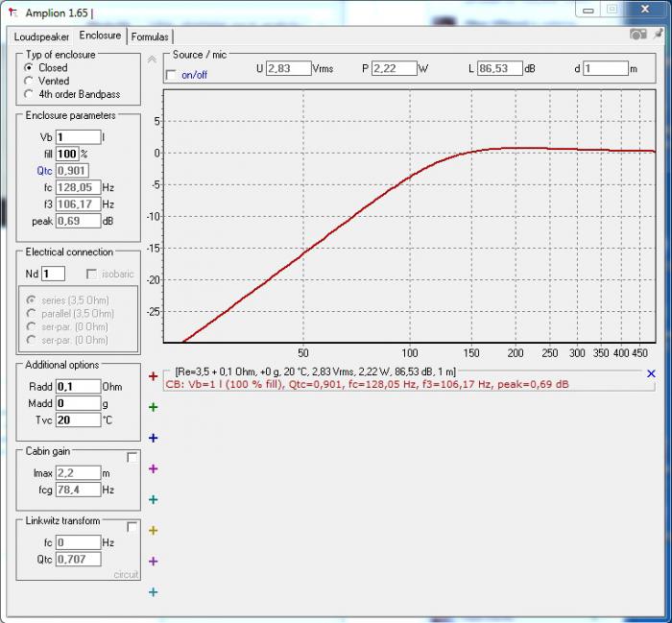Viewport: 672px width, 623px height.
Task: Click the Vb volume input field
Action: tap(78, 137)
